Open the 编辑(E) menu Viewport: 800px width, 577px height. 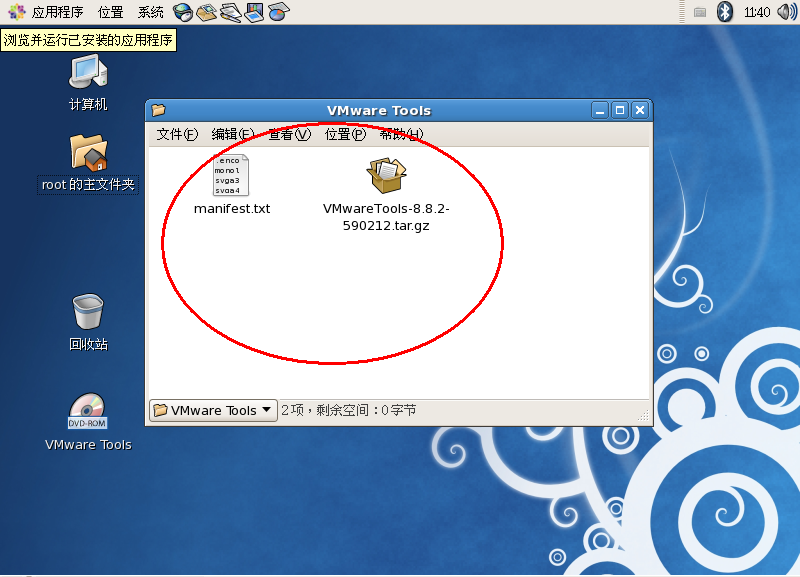click(233, 134)
